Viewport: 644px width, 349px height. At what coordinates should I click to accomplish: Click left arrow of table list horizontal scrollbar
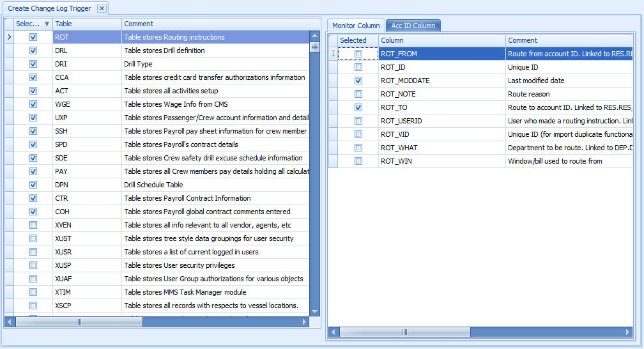pos(10,322)
